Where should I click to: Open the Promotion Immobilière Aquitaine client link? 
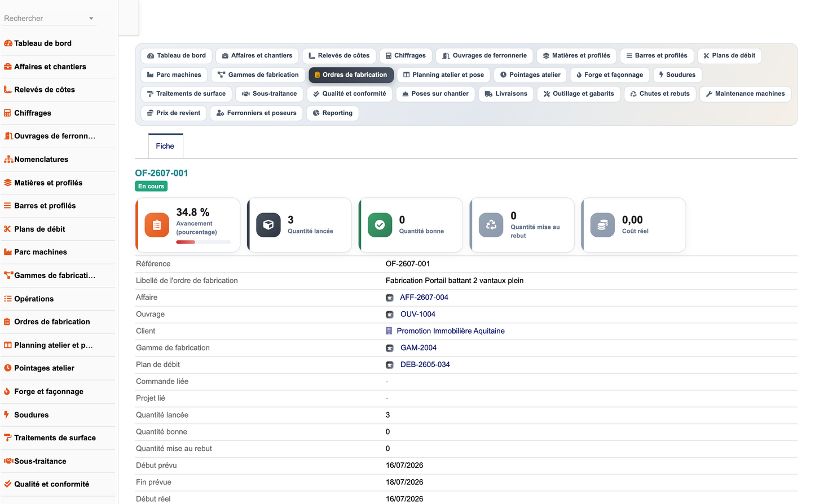coord(451,331)
